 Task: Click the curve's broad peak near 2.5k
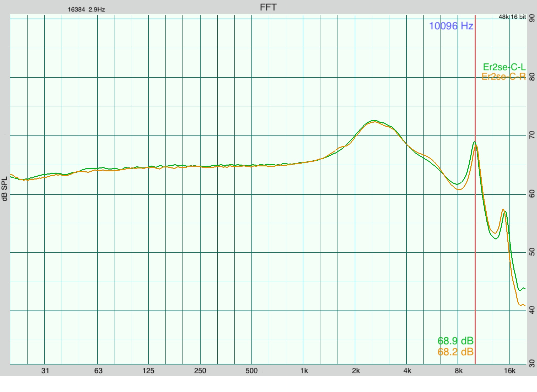pos(373,121)
